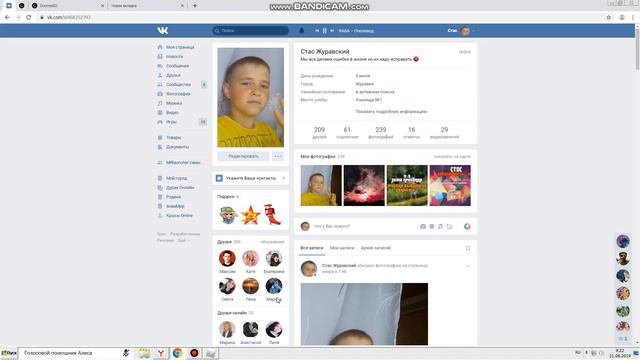
Task: Open the red sunset photo thumbnail
Action: (364, 185)
